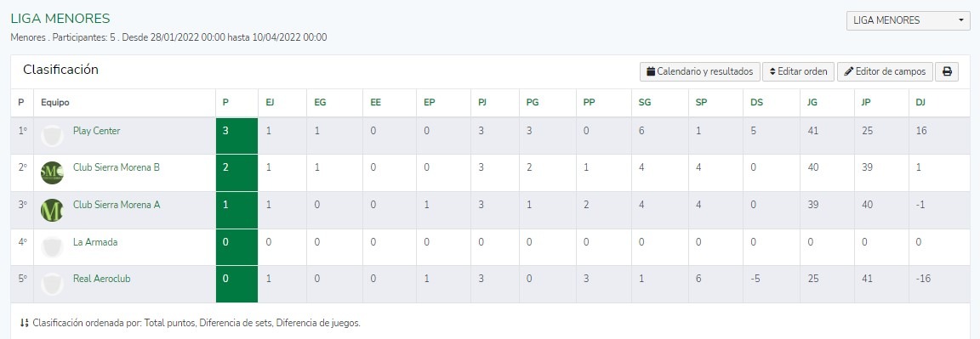Image resolution: width=980 pixels, height=339 pixels.
Task: Click the green P points column header
Action: [225, 103]
